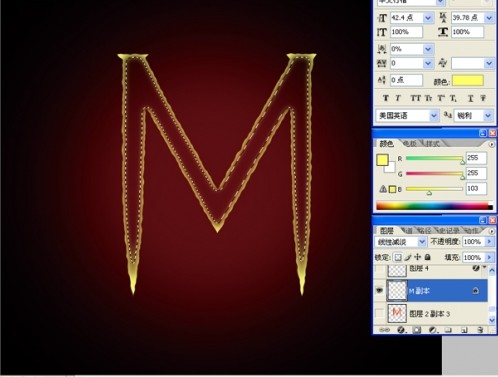Open the font size dropdown showing 42.4 点
Viewport: 498px width, 377px height.
[x=428, y=18]
